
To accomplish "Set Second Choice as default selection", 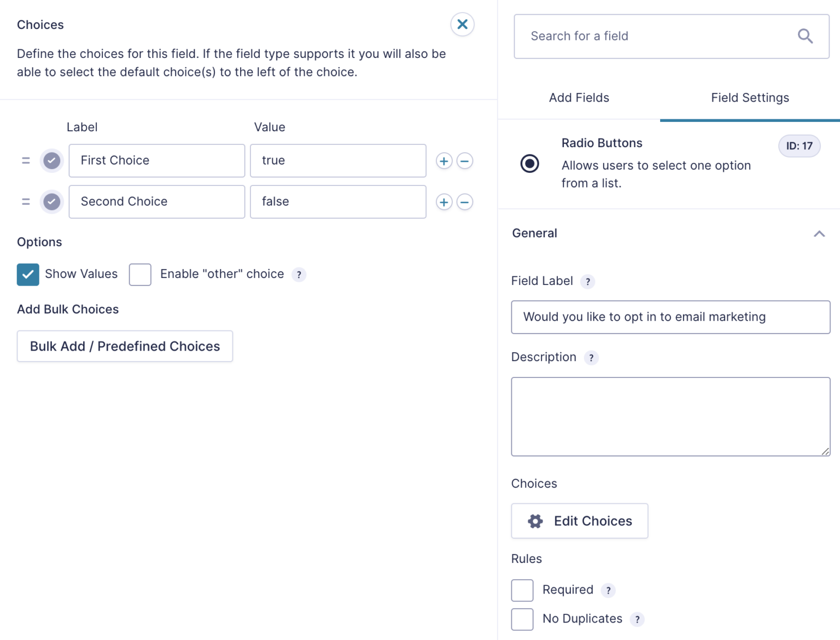I will tap(51, 201).
